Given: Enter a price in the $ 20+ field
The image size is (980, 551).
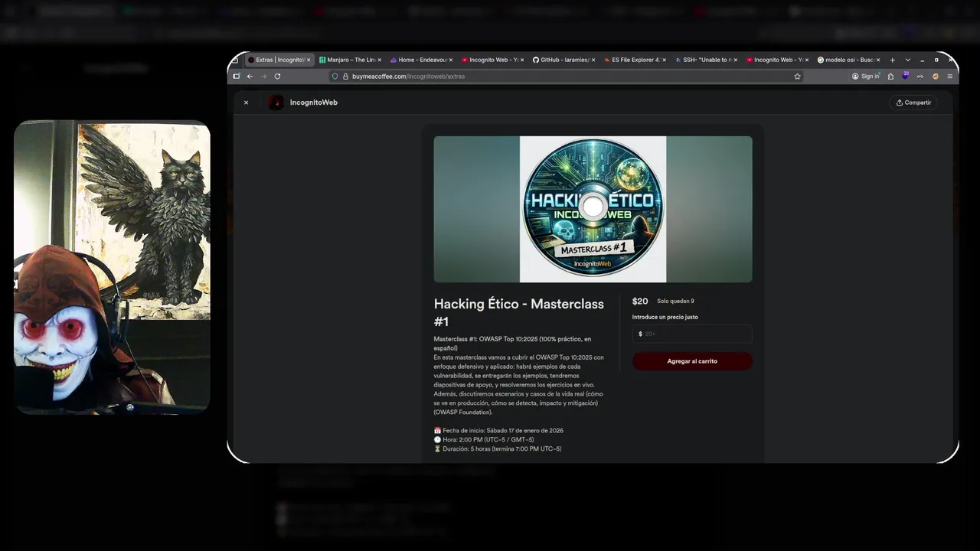Looking at the screenshot, I should (x=692, y=334).
